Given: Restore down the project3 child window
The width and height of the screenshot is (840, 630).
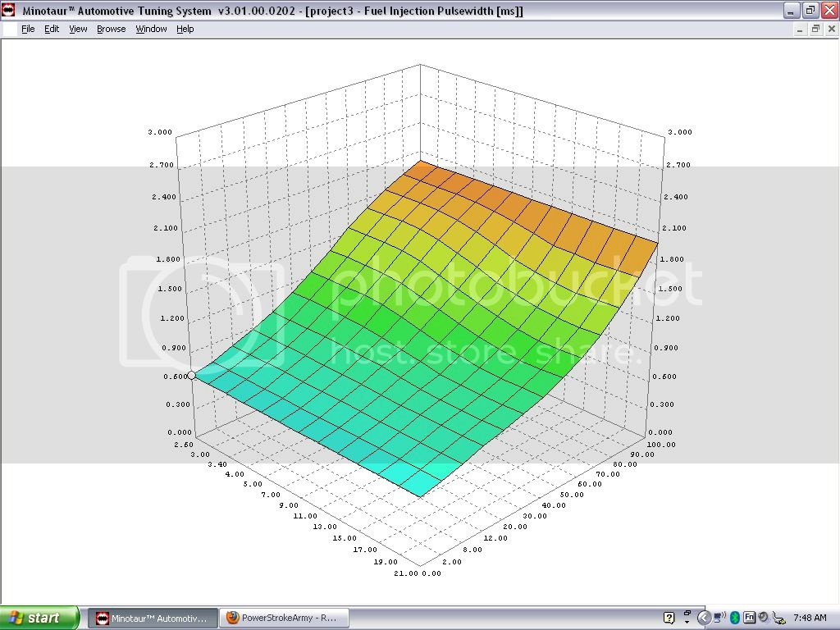Looking at the screenshot, I should (815, 30).
